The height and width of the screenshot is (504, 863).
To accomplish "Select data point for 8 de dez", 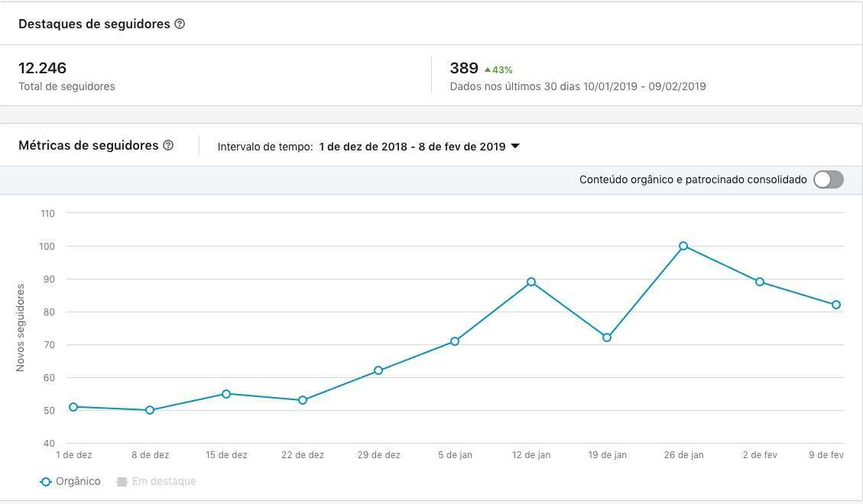I will coord(150,410).
